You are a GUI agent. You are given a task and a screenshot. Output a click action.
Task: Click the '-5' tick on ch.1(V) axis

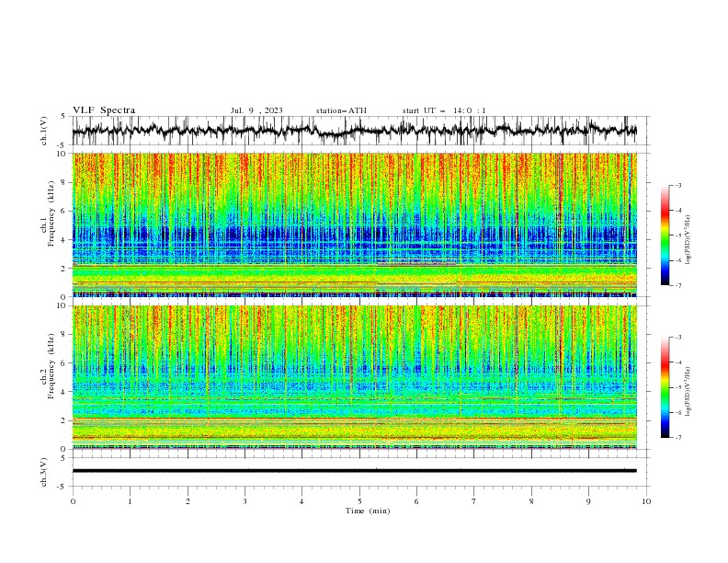point(63,145)
